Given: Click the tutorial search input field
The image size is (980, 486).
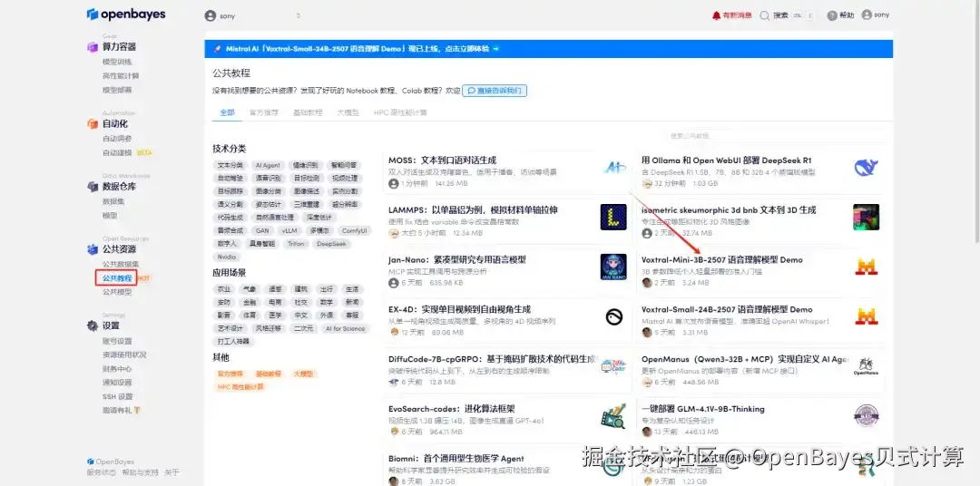Looking at the screenshot, I should [x=774, y=136].
